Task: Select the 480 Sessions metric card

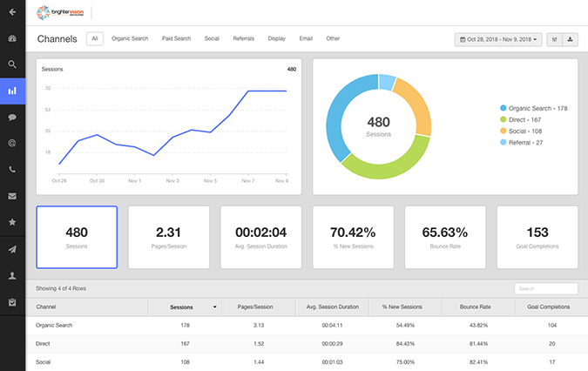Action: pyautogui.click(x=77, y=237)
